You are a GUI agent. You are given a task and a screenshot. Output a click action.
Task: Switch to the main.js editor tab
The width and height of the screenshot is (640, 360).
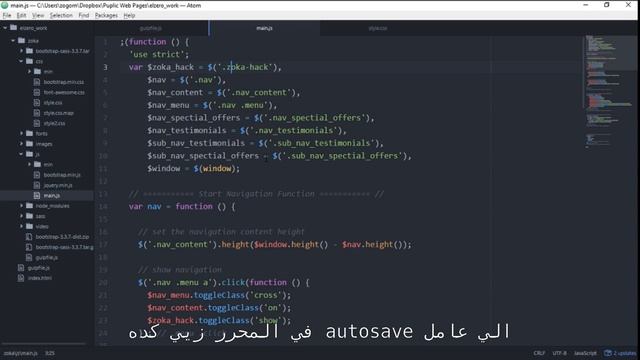264,28
